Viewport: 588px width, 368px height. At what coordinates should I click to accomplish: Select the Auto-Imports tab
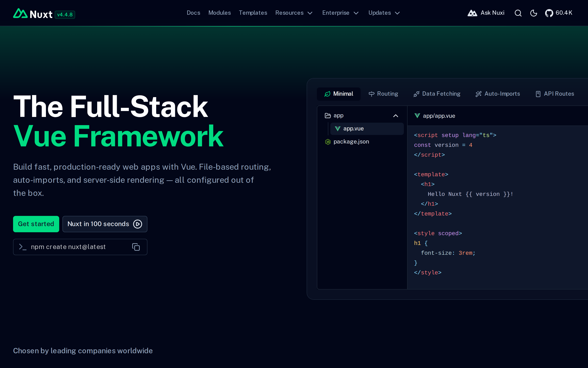click(x=498, y=94)
